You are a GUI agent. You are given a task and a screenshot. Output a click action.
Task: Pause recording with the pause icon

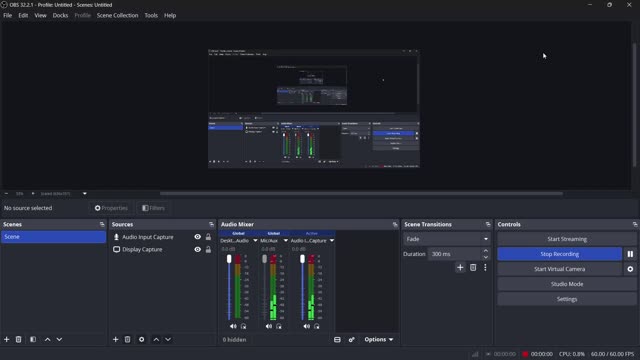click(x=630, y=254)
